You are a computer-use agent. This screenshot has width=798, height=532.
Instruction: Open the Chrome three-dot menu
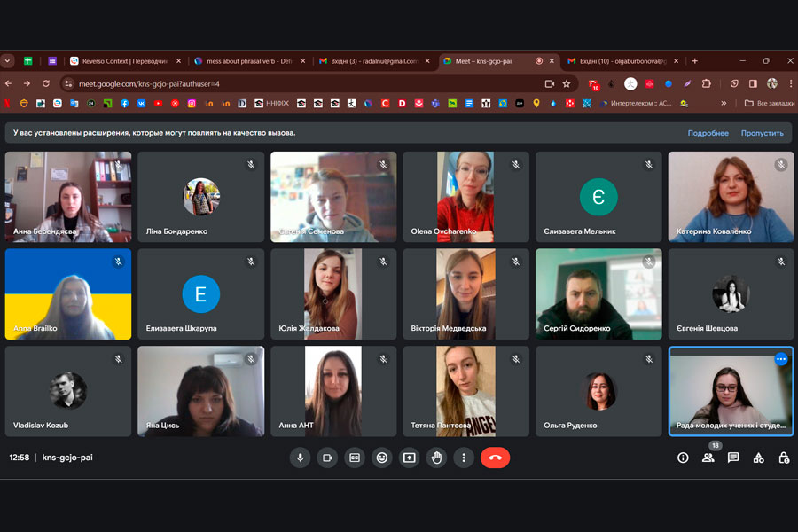click(x=791, y=83)
